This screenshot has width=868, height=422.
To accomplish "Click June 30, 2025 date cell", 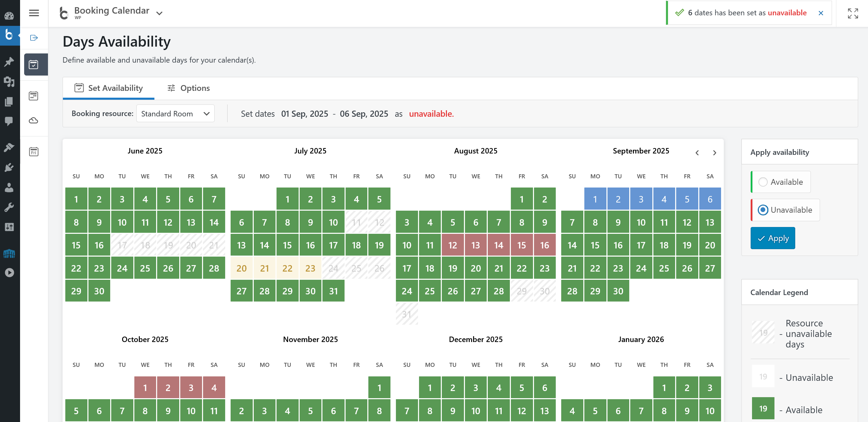I will [x=99, y=291].
